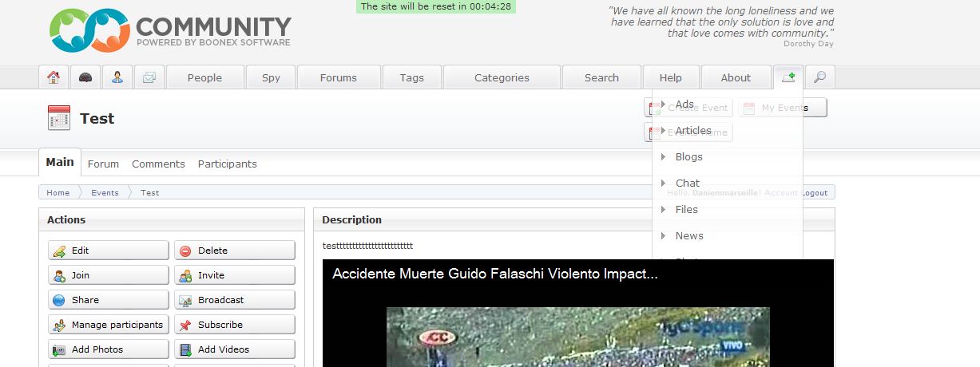Open the Categories navigation tab
The image size is (980, 367).
502,77
